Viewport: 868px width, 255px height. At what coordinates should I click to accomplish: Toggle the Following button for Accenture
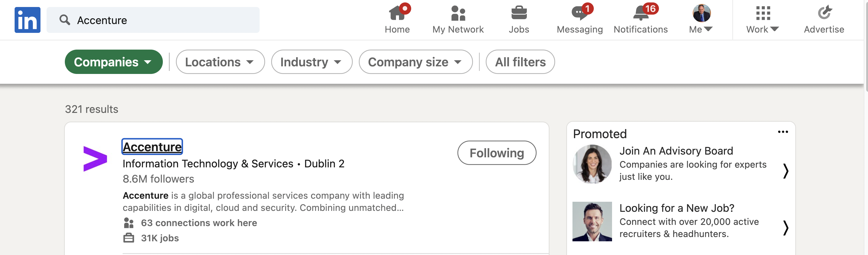click(497, 153)
